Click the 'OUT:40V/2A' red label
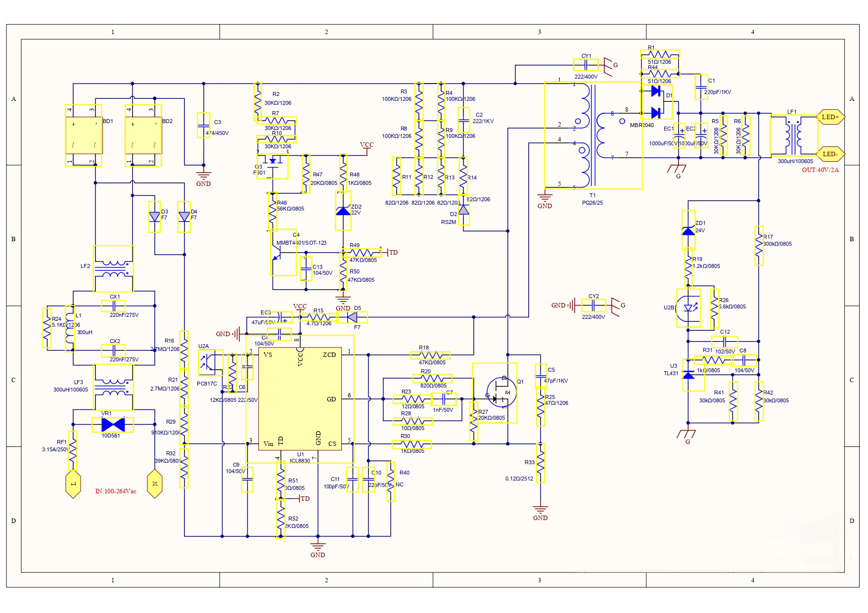Image resolution: width=868 pixels, height=613 pixels. 821,170
